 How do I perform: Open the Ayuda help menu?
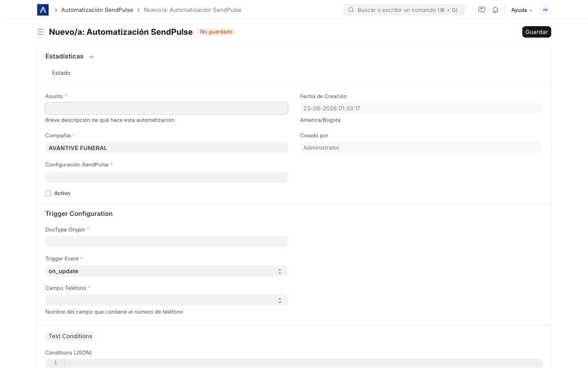[x=522, y=10]
